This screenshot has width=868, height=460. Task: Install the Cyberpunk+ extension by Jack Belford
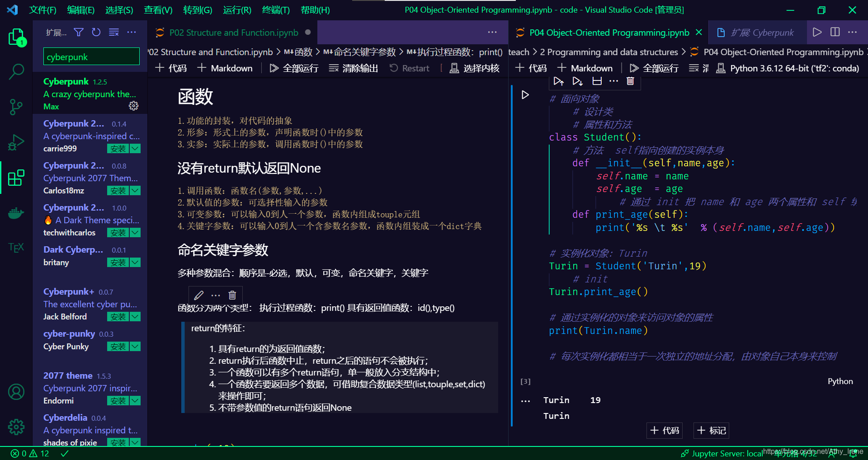coord(118,316)
